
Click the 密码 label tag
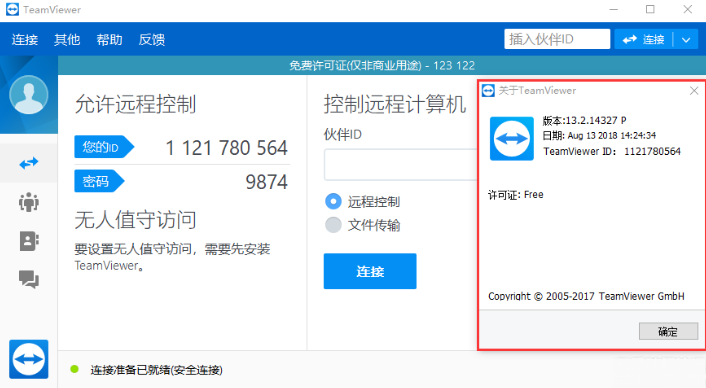(x=99, y=181)
